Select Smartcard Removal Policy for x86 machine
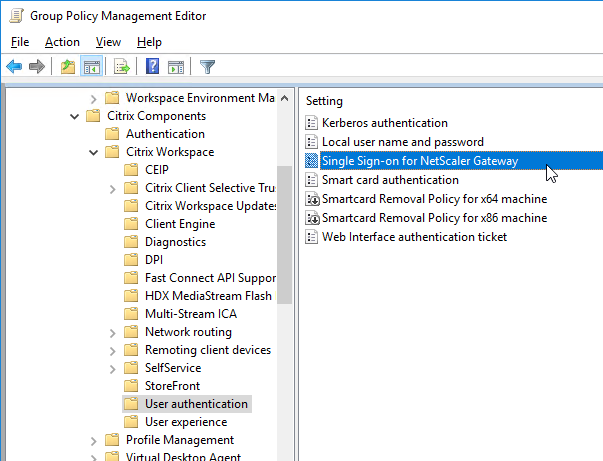 [434, 218]
